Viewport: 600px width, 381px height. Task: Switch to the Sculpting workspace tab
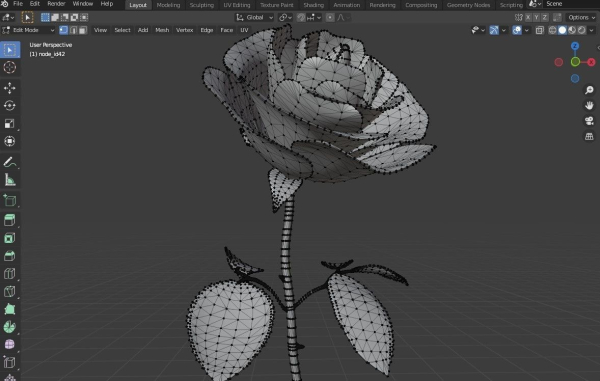pyautogui.click(x=202, y=5)
